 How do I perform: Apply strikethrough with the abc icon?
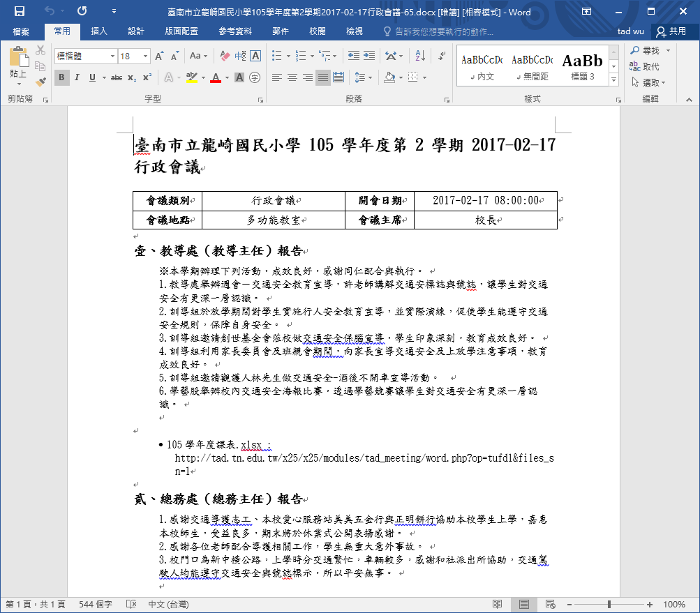(116, 77)
